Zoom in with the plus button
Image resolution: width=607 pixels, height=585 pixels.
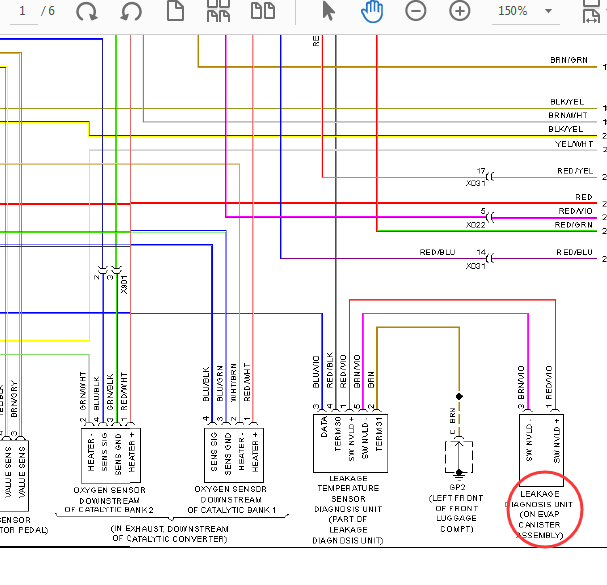pyautogui.click(x=460, y=10)
